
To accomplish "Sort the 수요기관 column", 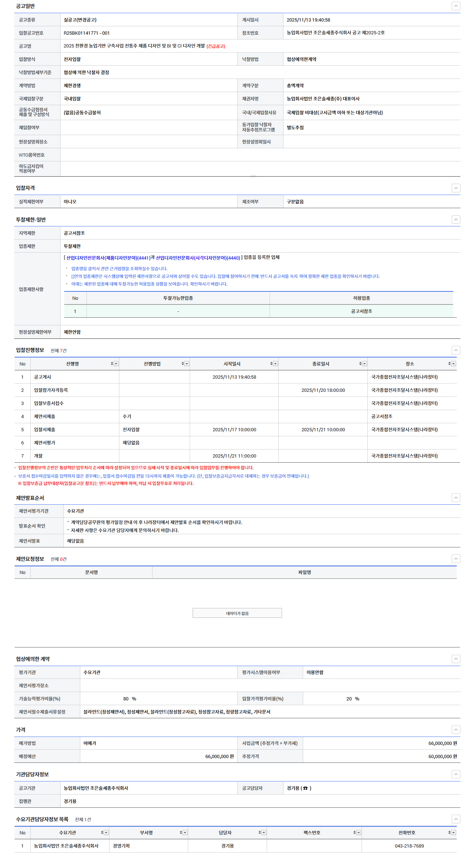I will pyautogui.click(x=102, y=833).
